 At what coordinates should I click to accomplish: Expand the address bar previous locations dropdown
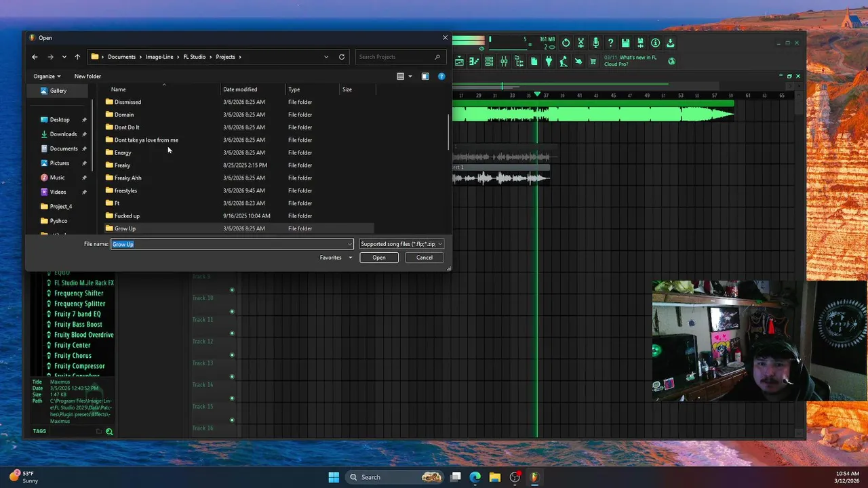click(x=326, y=57)
